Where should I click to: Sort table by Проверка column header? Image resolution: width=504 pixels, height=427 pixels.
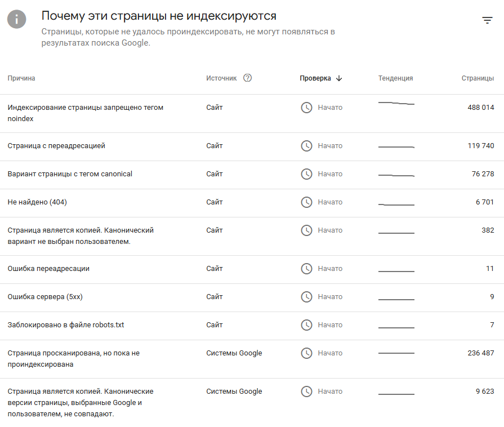point(315,78)
